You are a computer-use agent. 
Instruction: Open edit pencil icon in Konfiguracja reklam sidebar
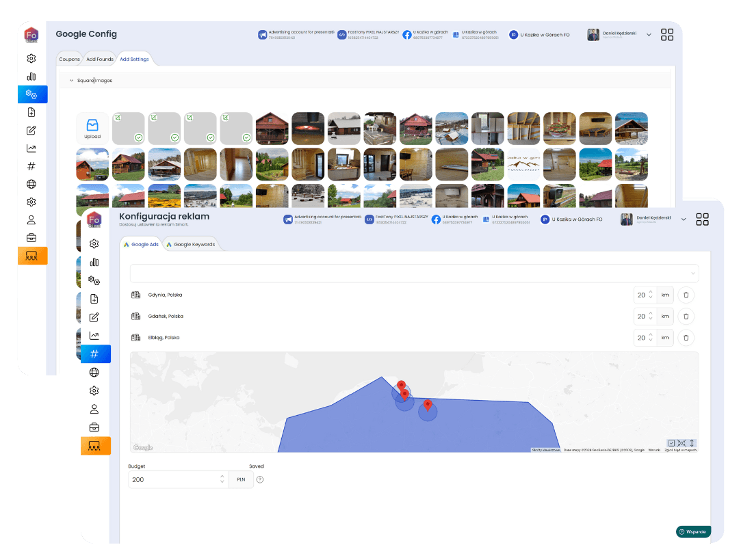(x=94, y=317)
